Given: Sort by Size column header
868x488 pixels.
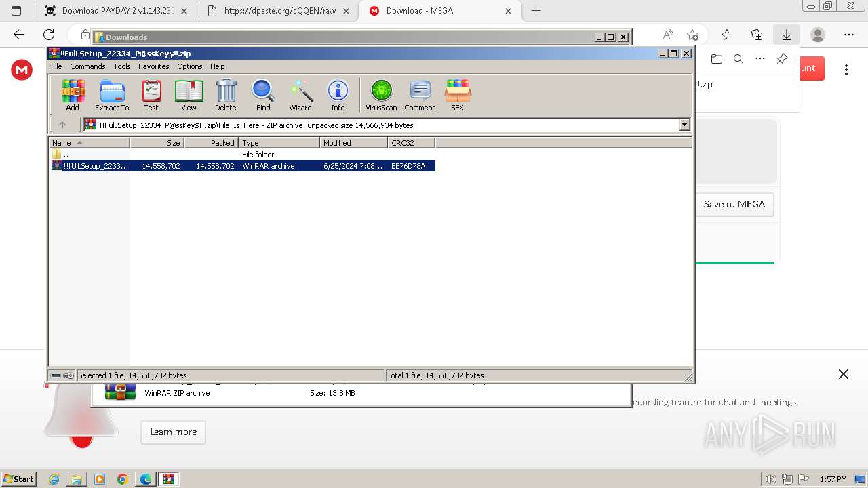Looking at the screenshot, I should coord(157,142).
